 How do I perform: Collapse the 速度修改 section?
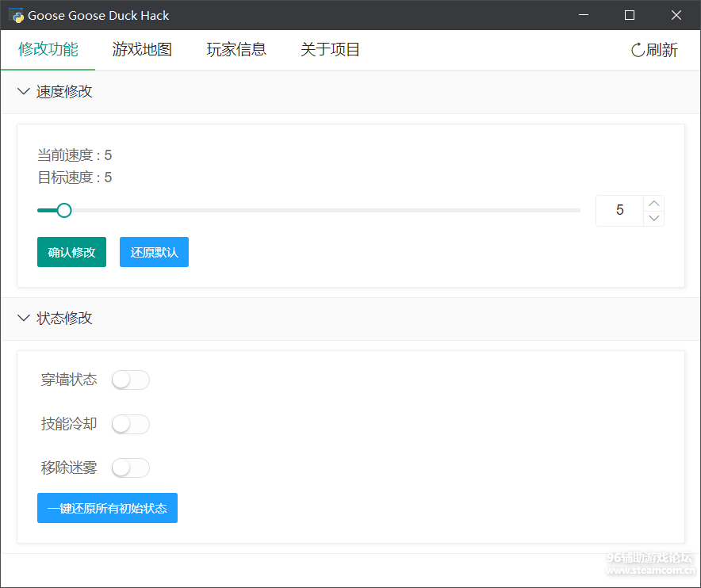point(24,92)
